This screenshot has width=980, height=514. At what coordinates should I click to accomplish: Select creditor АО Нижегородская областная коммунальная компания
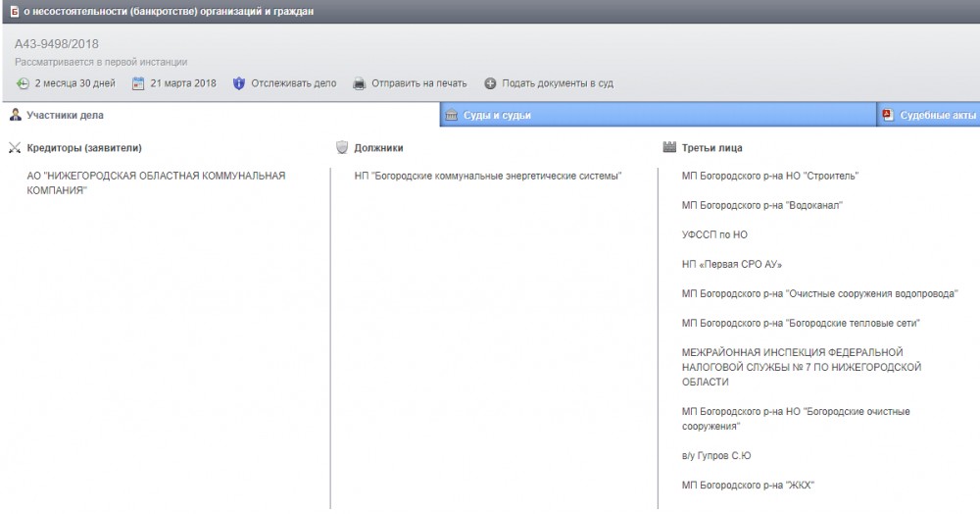155,183
